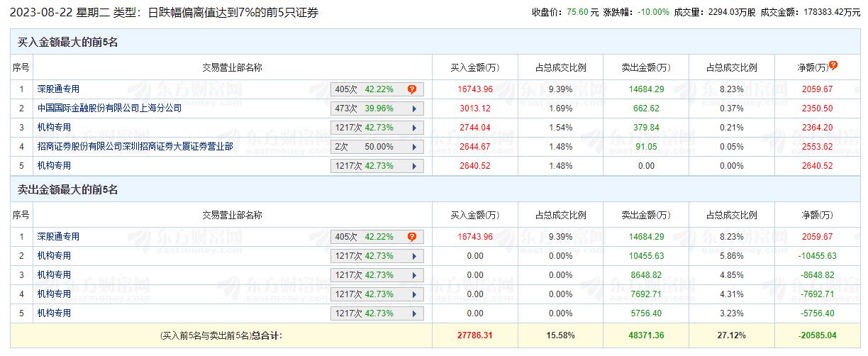Viewport: 868px width, 356px height.
Task: Open the 深股通专用 link in the sell table
Action: 58,237
